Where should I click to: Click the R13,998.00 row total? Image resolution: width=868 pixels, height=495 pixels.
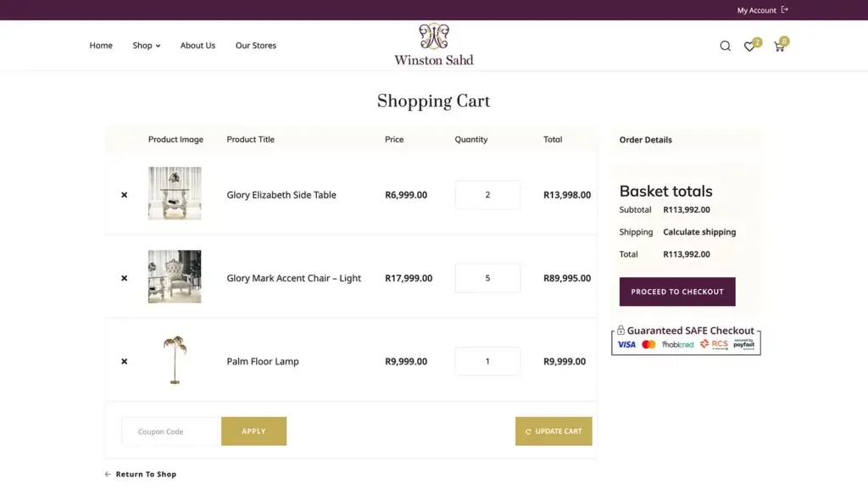[567, 195]
